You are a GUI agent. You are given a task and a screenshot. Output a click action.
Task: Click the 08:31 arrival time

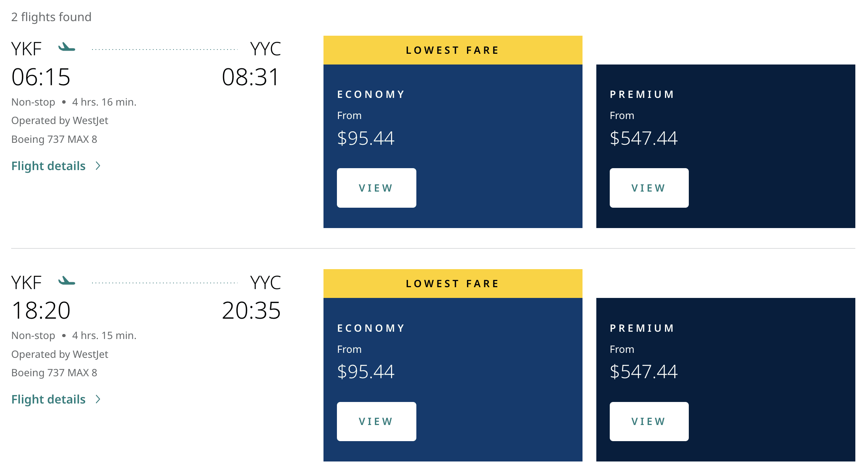[251, 77]
